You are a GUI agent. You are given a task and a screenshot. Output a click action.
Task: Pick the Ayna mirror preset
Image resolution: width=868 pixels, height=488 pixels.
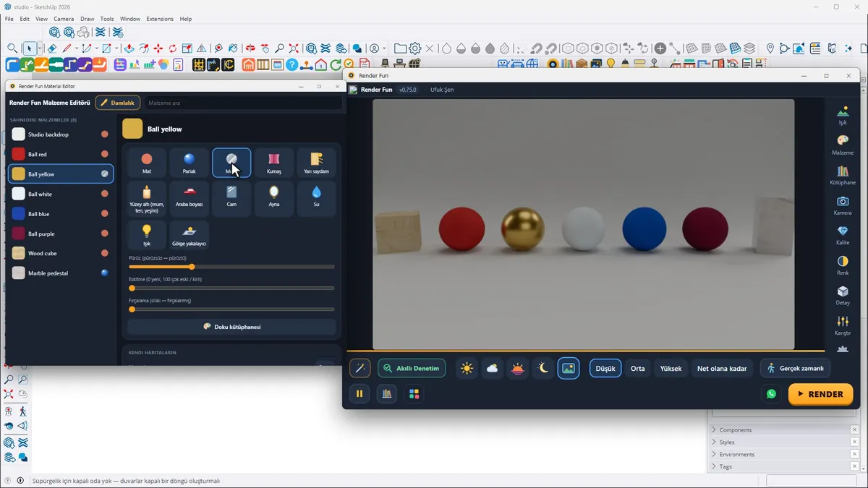coord(274,199)
